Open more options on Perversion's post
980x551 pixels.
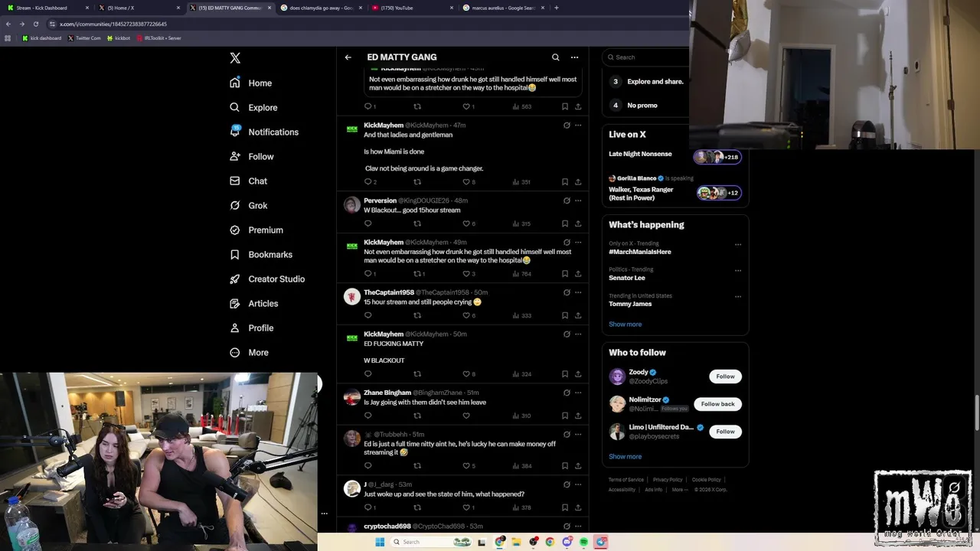[x=578, y=201]
